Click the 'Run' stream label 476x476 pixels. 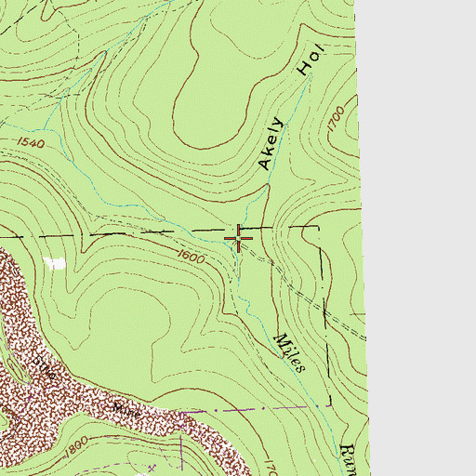350,460
